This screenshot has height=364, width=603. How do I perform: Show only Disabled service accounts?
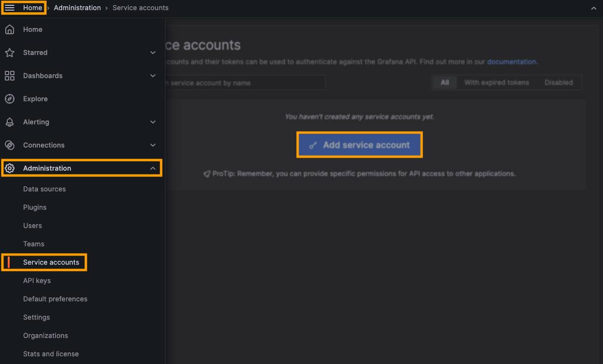point(559,82)
